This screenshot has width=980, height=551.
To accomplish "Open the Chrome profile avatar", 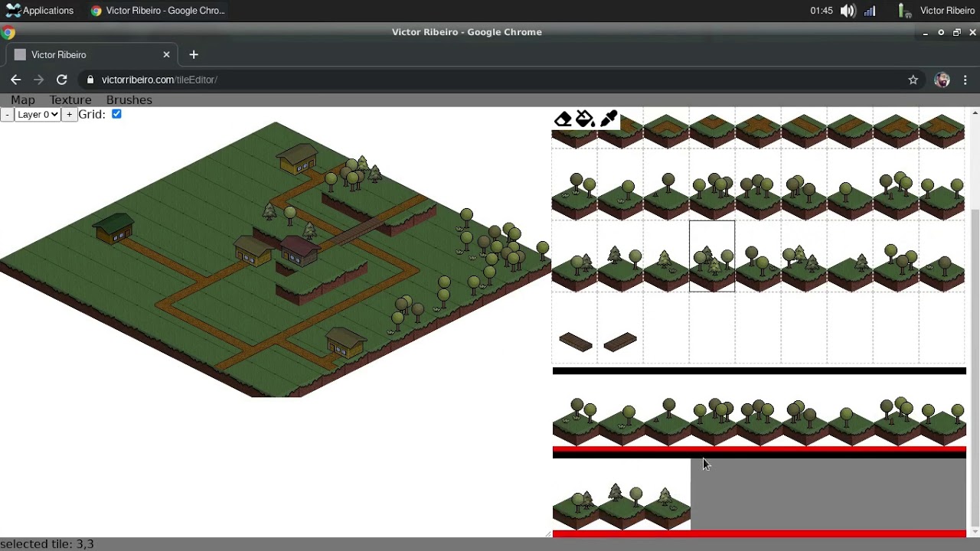I will (942, 80).
